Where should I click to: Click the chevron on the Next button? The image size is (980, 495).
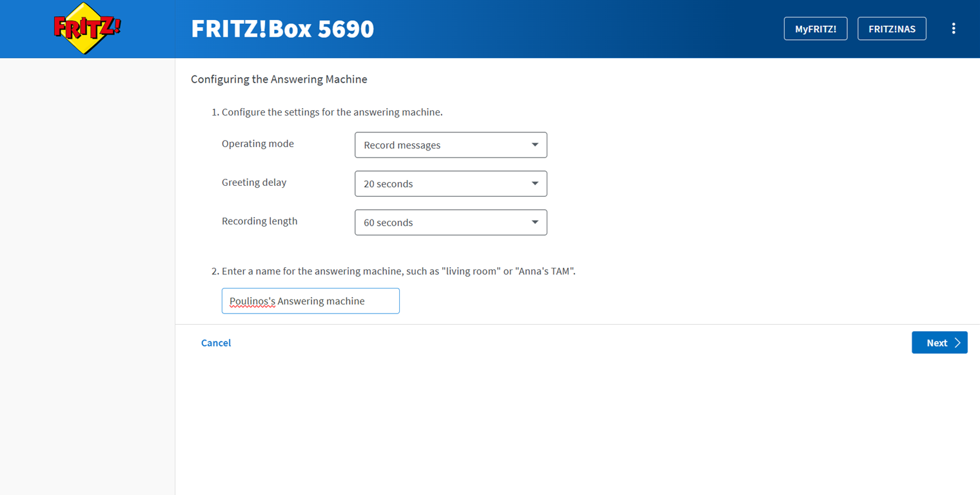(957, 343)
